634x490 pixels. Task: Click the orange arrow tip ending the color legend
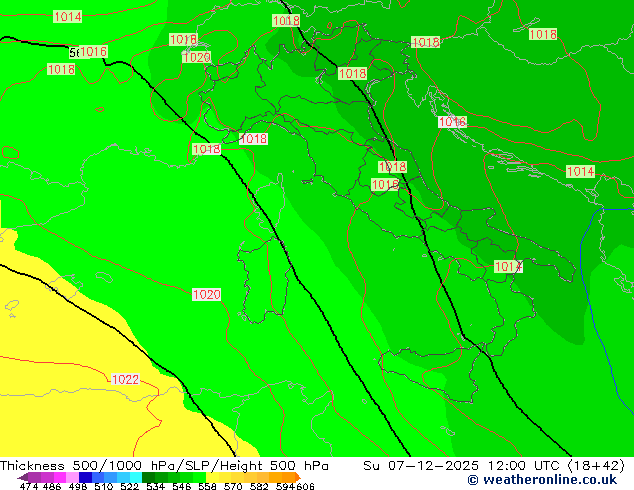click(x=298, y=477)
